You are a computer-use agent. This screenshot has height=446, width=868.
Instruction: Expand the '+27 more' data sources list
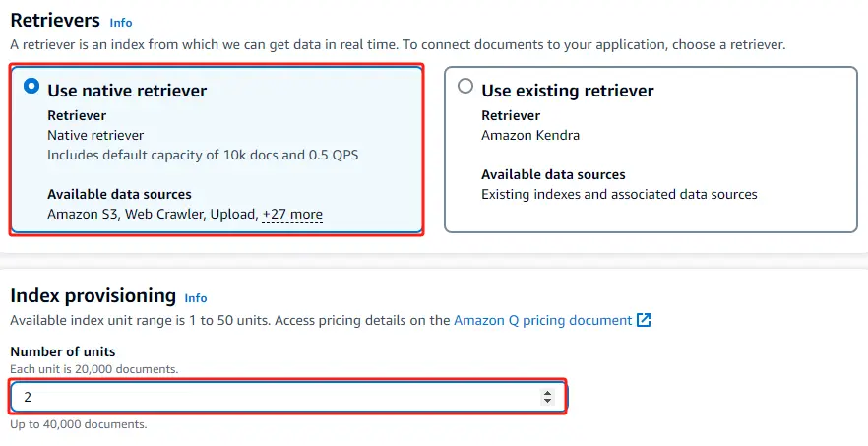tap(292, 214)
